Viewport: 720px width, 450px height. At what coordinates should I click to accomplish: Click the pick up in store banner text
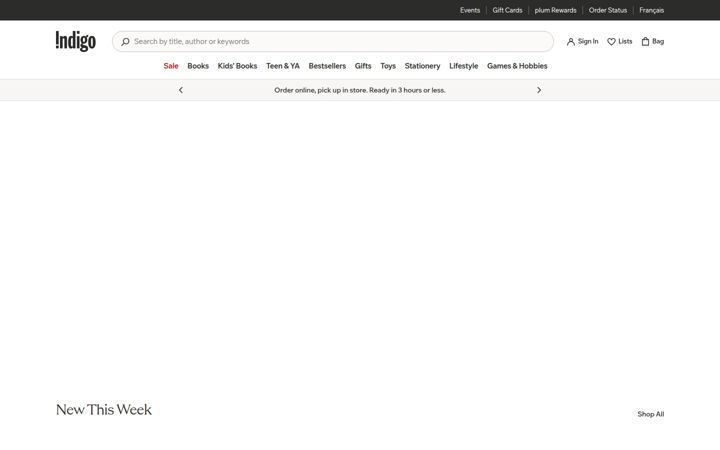(x=360, y=90)
